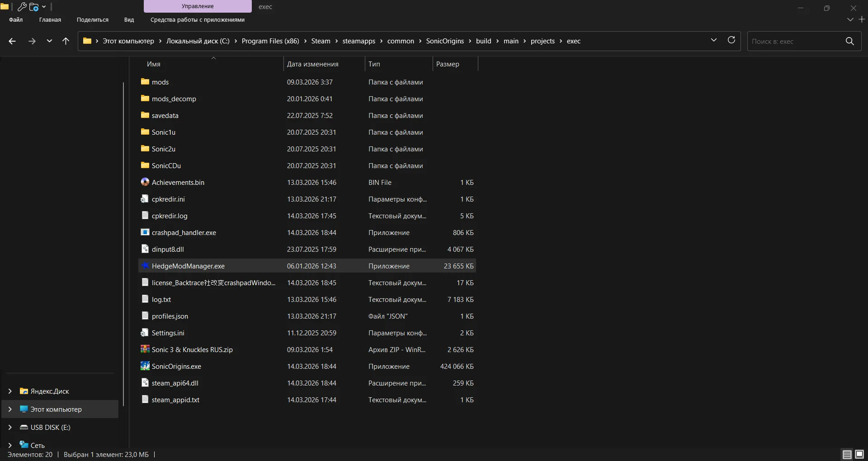The width and height of the screenshot is (868, 461).
Task: Open recent locations dropdown arrow
Action: point(49,41)
